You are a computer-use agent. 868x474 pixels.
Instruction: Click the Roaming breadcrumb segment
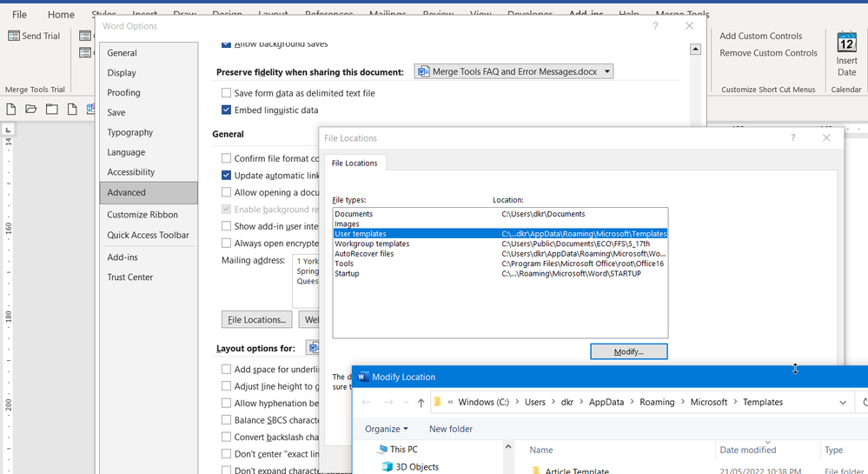pos(657,403)
